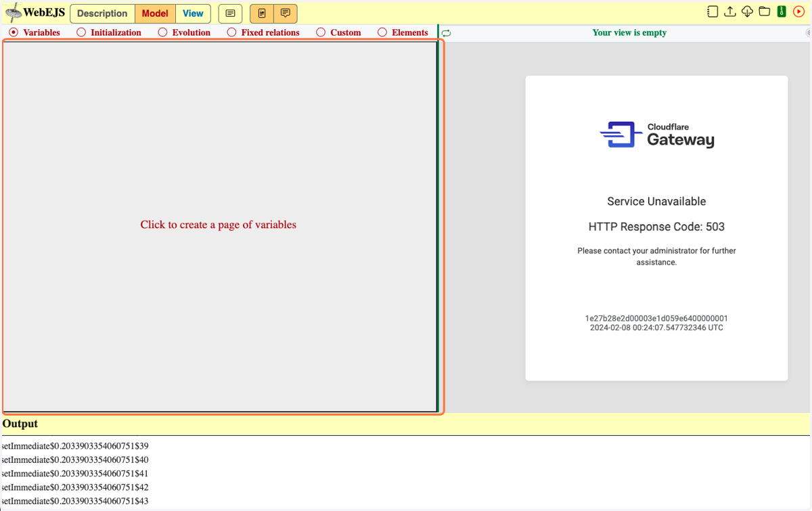Select the Elements radio button
This screenshot has height=511, width=812.
(x=382, y=32)
